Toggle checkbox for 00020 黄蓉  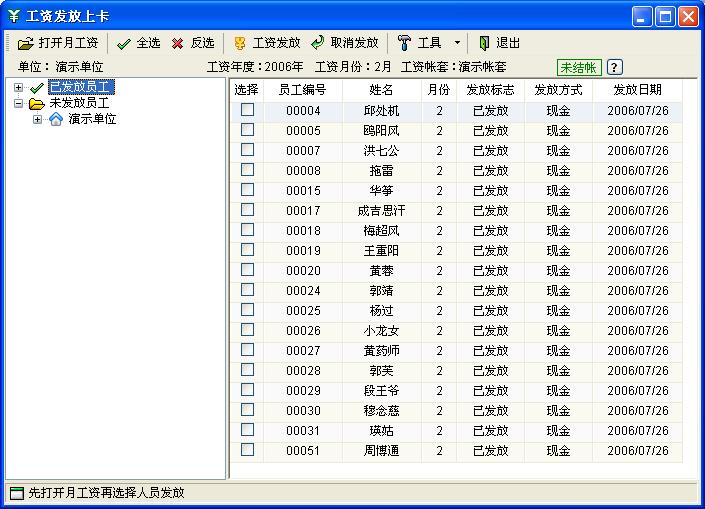pos(247,270)
